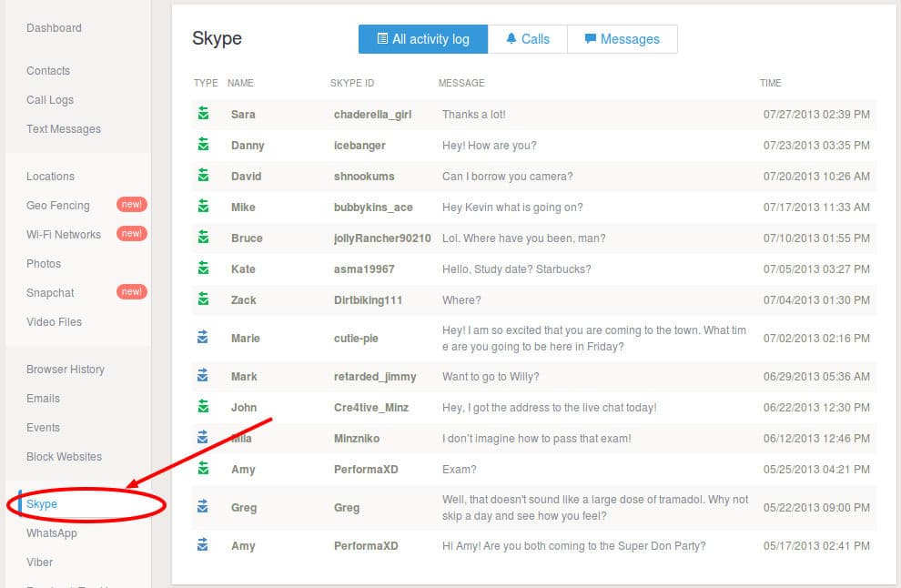This screenshot has height=588, width=901.
Task: View the Locations section
Action: coord(51,177)
